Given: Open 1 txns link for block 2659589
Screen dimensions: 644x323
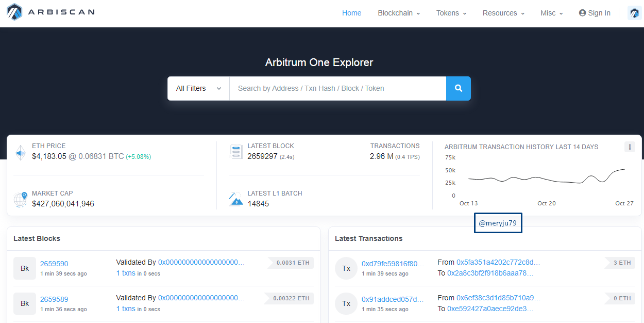Looking at the screenshot, I should click(126, 309).
